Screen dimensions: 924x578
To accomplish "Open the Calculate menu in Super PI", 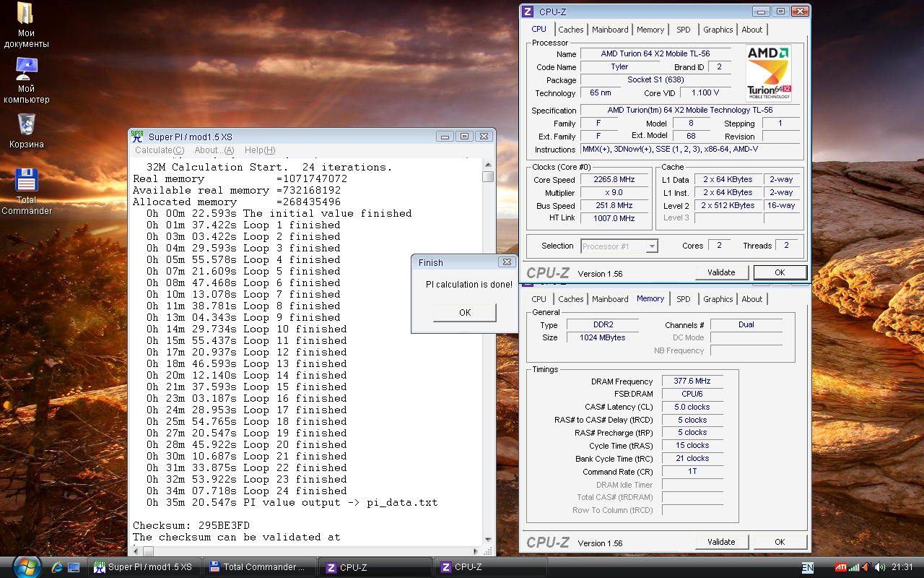I will pyautogui.click(x=160, y=150).
